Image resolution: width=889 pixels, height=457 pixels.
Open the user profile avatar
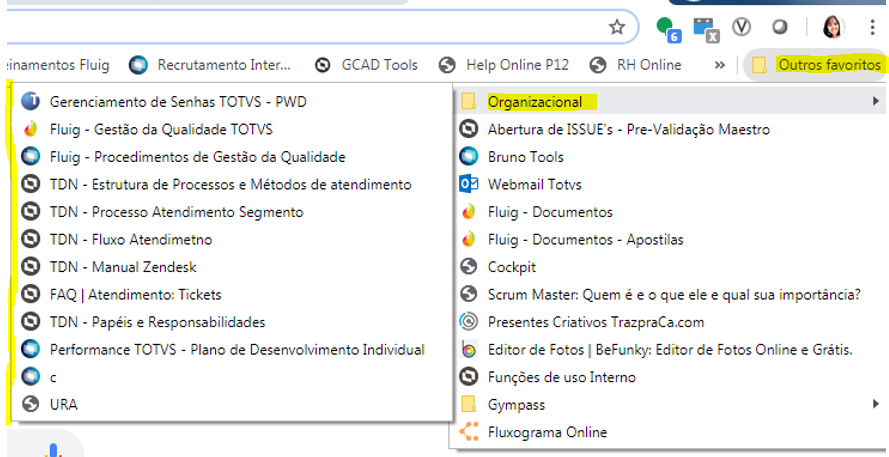click(x=832, y=27)
